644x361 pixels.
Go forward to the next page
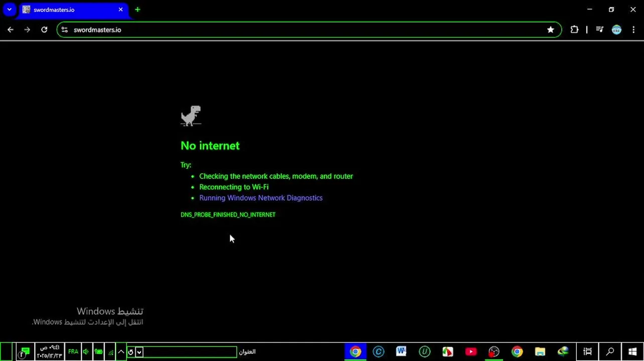point(27,30)
